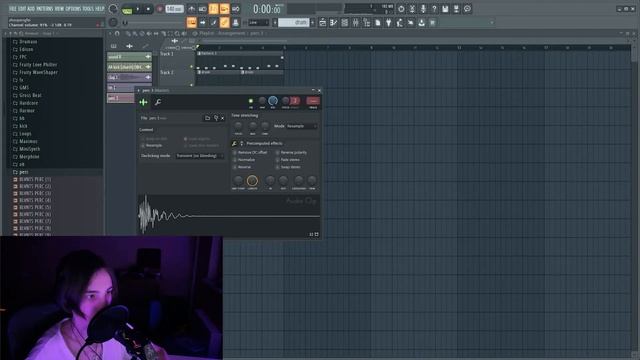Enable Reverse option

coord(242,167)
